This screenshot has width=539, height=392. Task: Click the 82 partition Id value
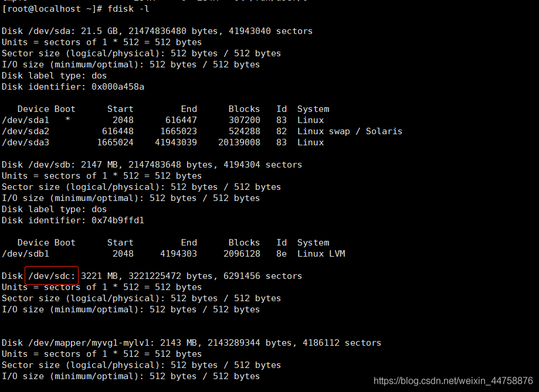[282, 131]
